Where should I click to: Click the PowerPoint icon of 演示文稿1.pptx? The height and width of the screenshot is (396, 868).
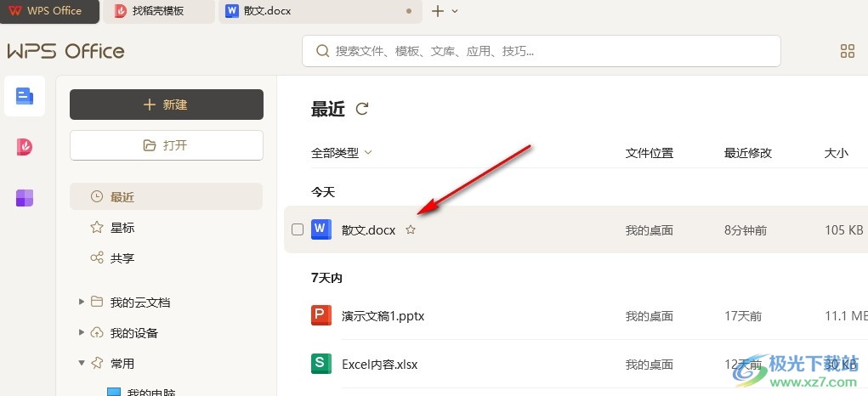tap(321, 316)
